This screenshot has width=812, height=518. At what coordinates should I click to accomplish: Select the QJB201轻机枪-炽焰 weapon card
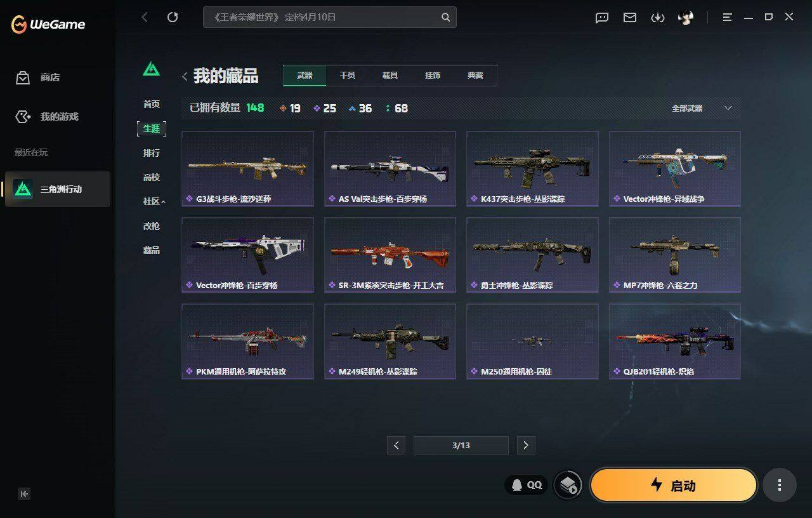[675, 341]
